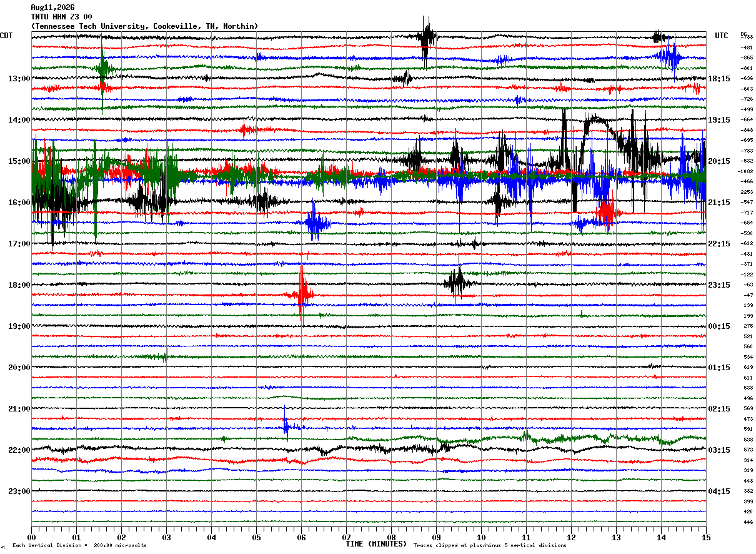
Task: Select the 23:00 CDT time label
Action: (19, 491)
